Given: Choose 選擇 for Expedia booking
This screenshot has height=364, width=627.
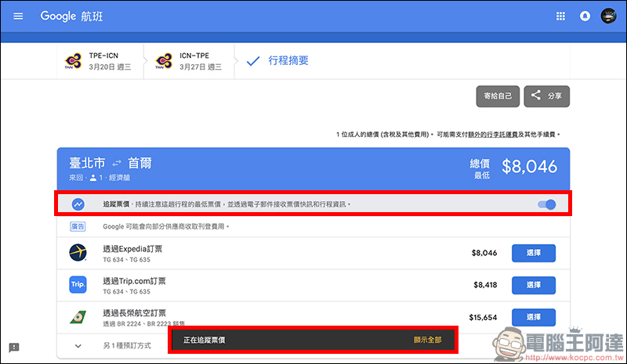Looking at the screenshot, I should click(x=534, y=253).
